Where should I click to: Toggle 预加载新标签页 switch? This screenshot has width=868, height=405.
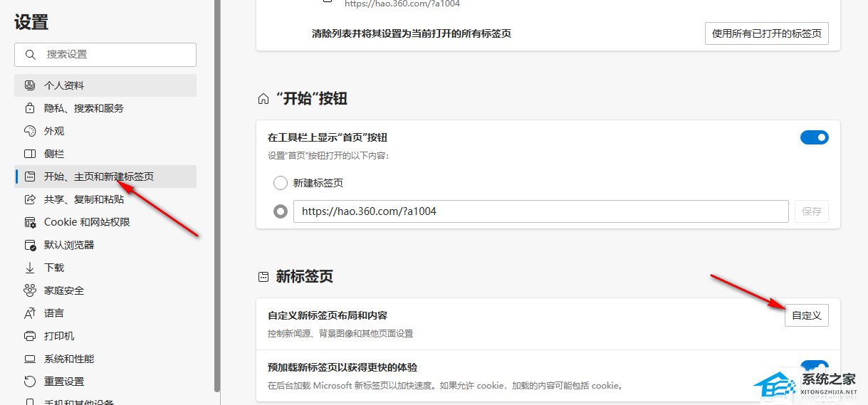pos(815,366)
